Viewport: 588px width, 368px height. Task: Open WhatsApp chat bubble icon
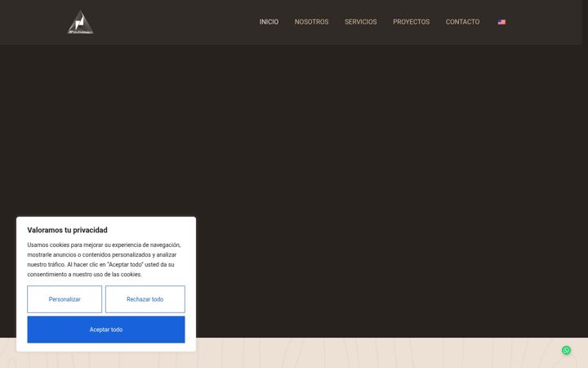566,350
